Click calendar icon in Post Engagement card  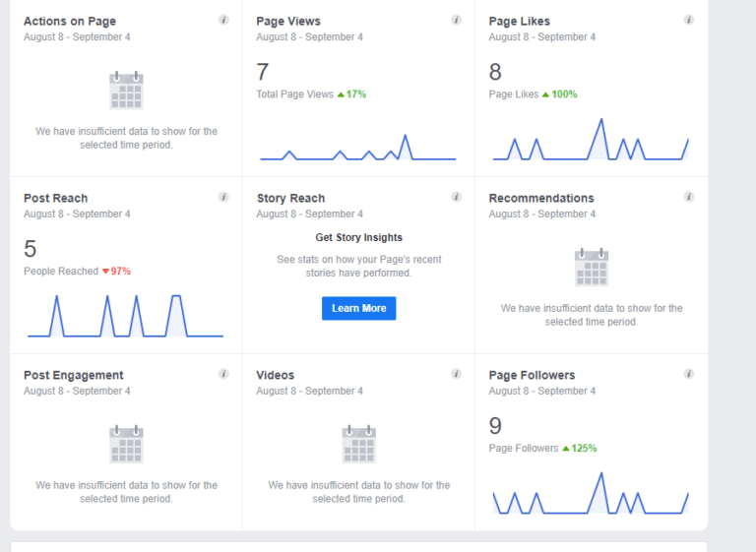click(x=126, y=444)
